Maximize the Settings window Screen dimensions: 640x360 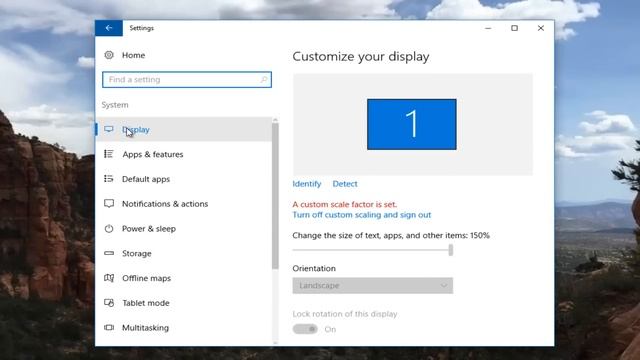pyautogui.click(x=514, y=28)
